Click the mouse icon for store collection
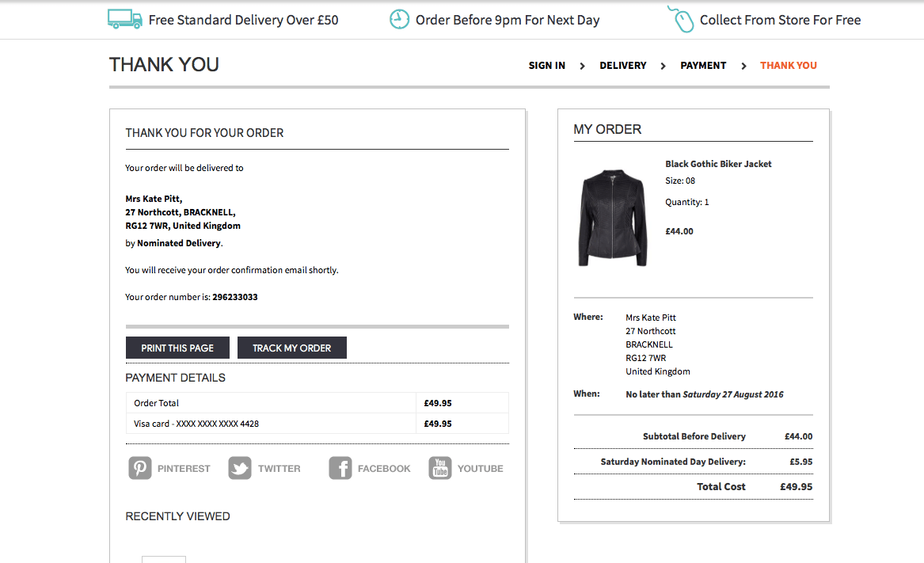Screen dimensions: 924x563 point(681,19)
